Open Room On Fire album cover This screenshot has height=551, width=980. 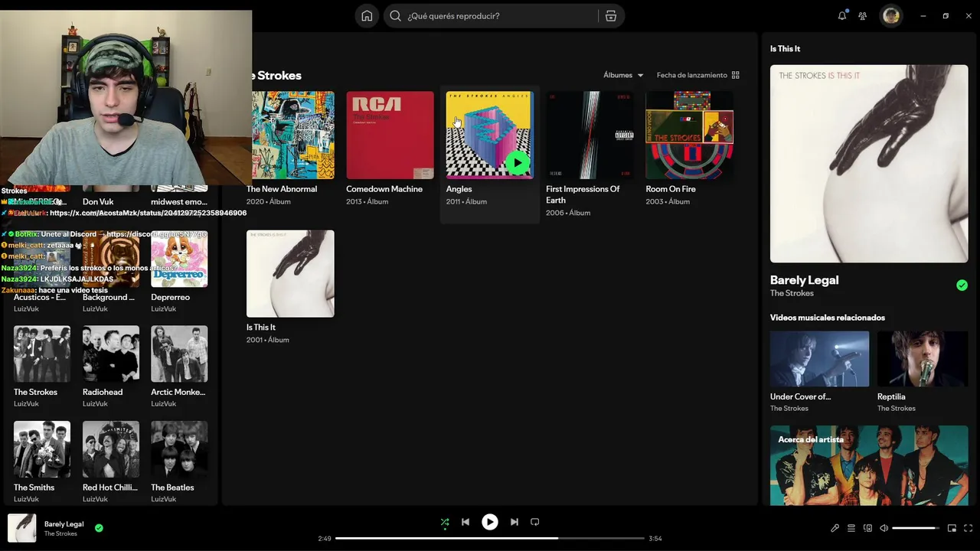(689, 135)
